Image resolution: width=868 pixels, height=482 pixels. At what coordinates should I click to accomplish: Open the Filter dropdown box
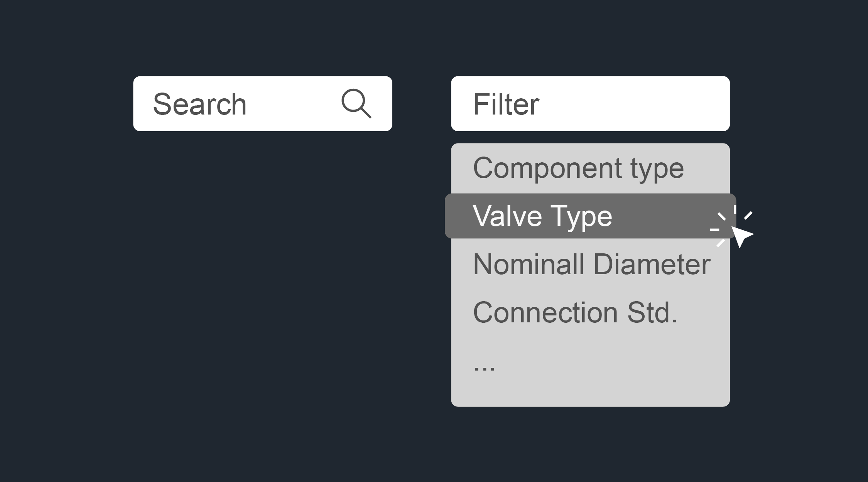click(590, 104)
